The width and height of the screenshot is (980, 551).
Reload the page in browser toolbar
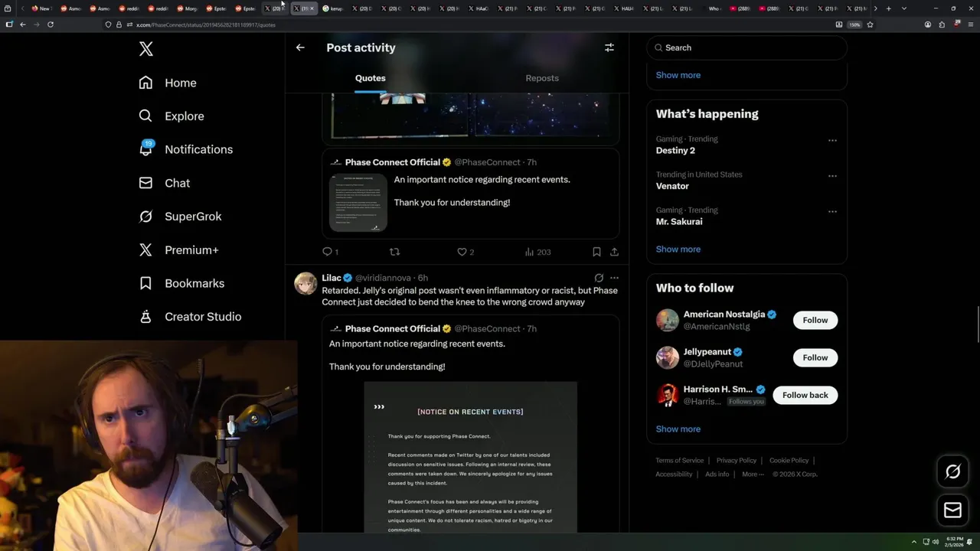(x=51, y=24)
